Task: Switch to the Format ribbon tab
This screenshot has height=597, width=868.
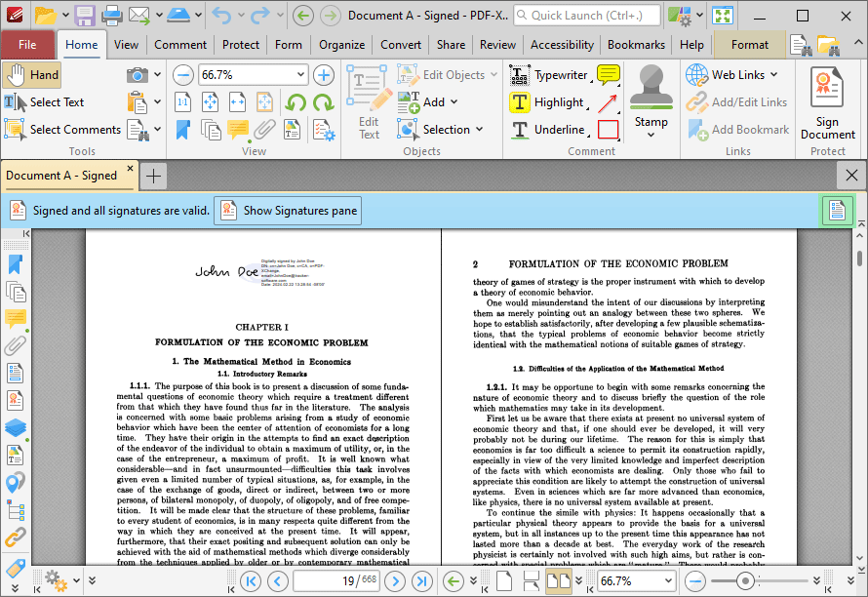Action: coord(749,45)
